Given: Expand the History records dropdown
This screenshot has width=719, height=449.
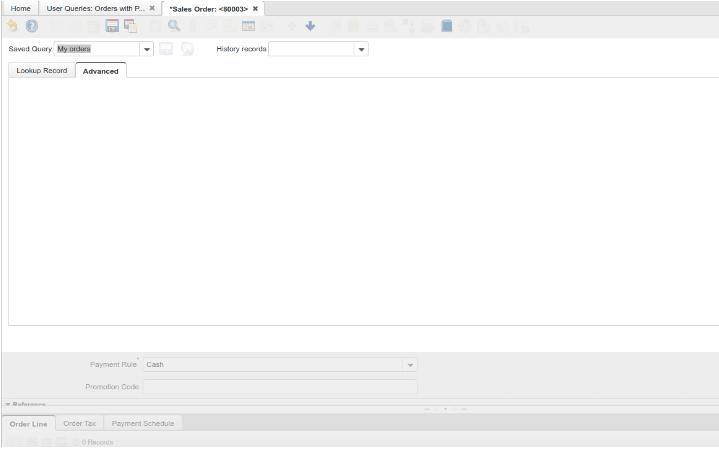Looking at the screenshot, I should coord(362,49).
